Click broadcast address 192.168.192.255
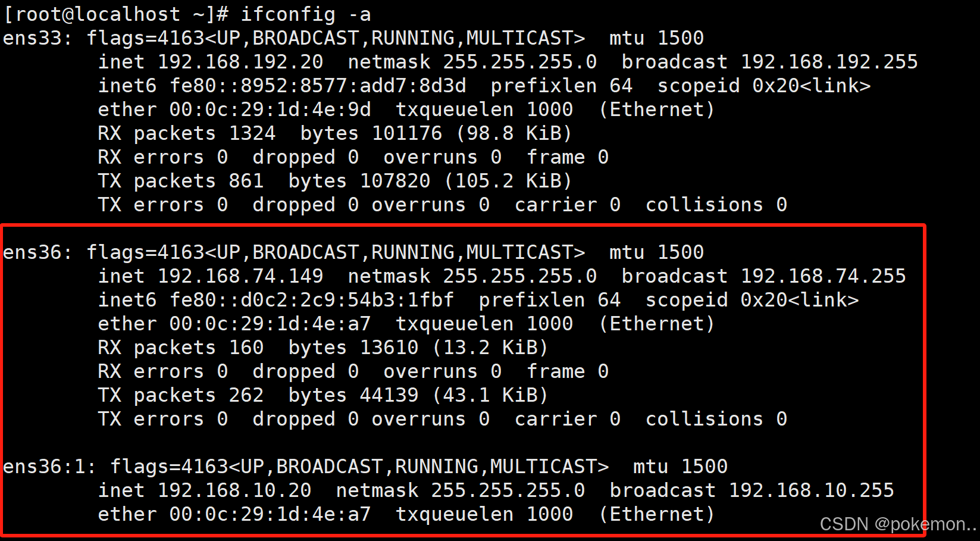Viewport: 980px width, 541px height. 829,62
